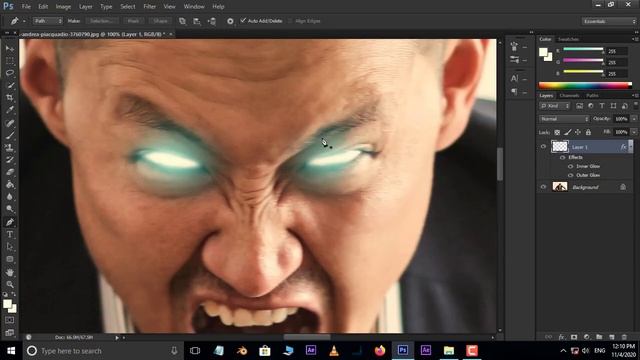
Task: Open the Paragraph panel icon
Action: [514, 92]
